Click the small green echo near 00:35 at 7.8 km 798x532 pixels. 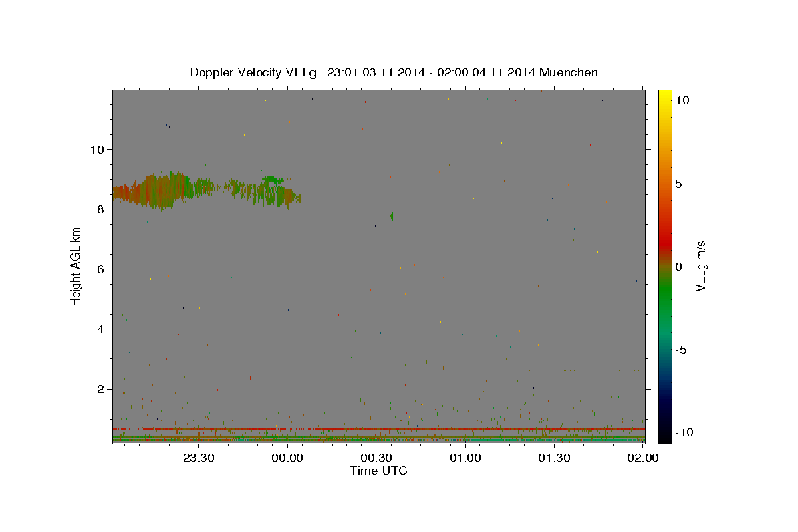click(x=392, y=216)
